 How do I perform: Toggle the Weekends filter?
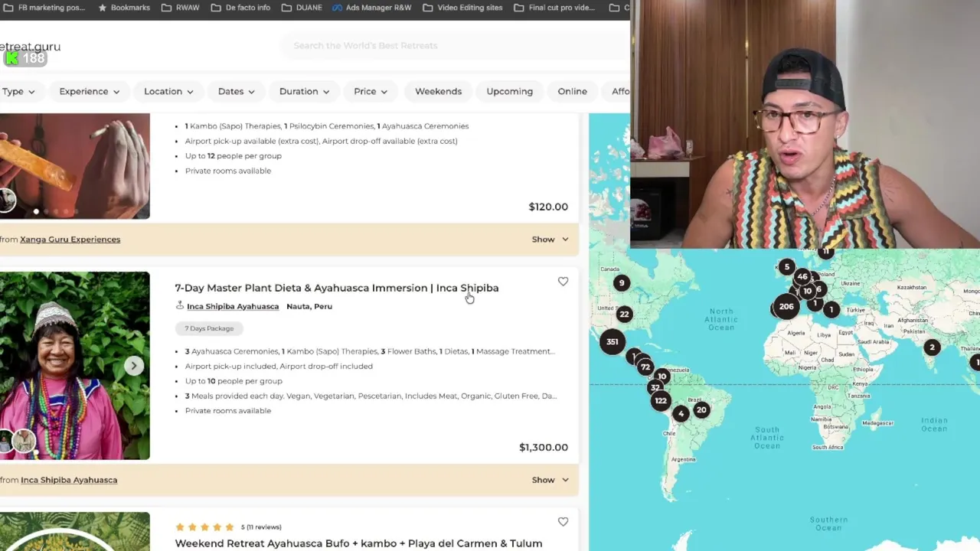tap(438, 91)
